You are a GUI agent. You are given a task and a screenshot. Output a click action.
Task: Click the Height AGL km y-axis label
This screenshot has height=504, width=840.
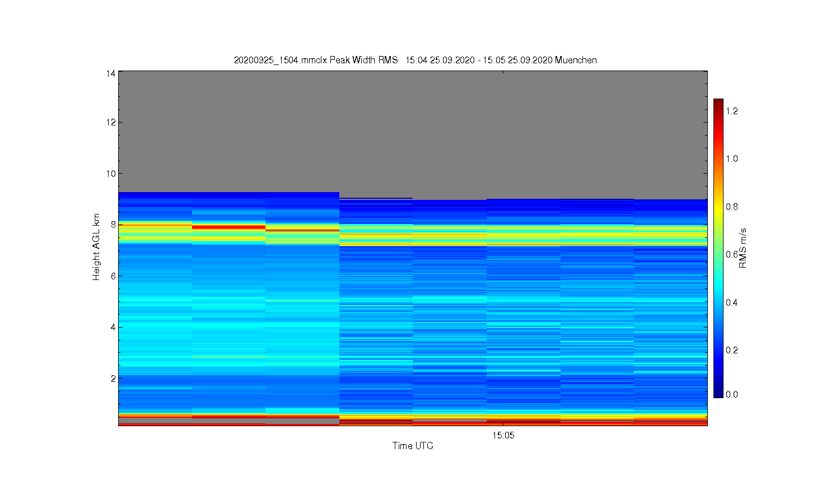coord(96,247)
